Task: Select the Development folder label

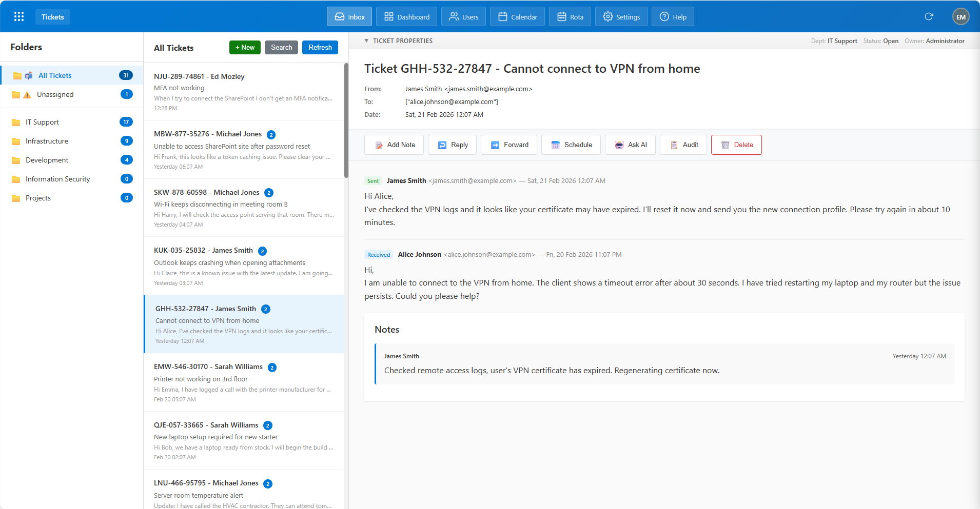Action: coord(47,160)
